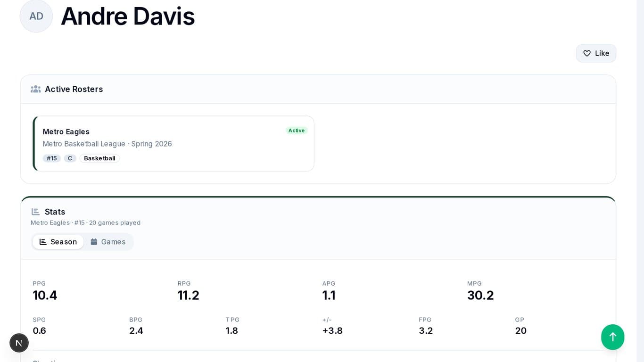Image resolution: width=644 pixels, height=362 pixels.
Task: Click the PPG 10.4 stat
Action: coord(45,295)
